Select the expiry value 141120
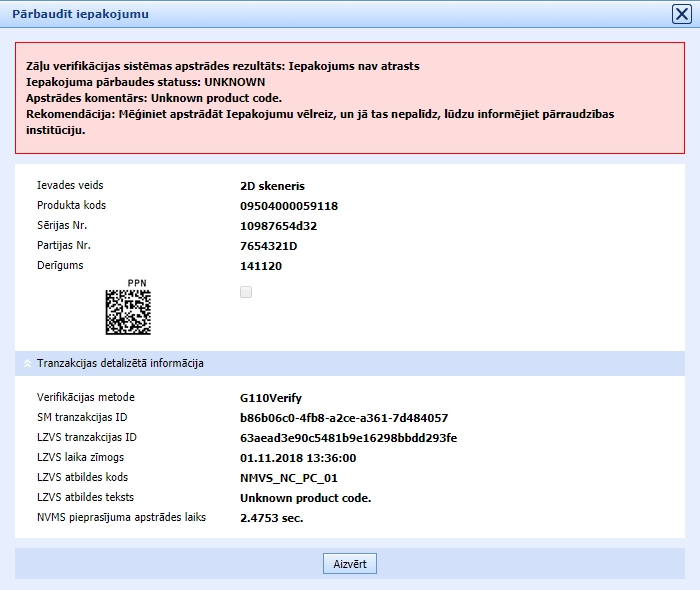The width and height of the screenshot is (700, 590). pyautogui.click(x=260, y=266)
